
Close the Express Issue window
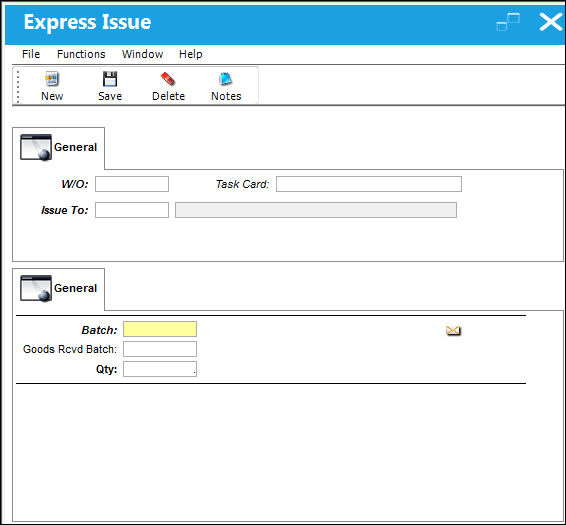(550, 22)
